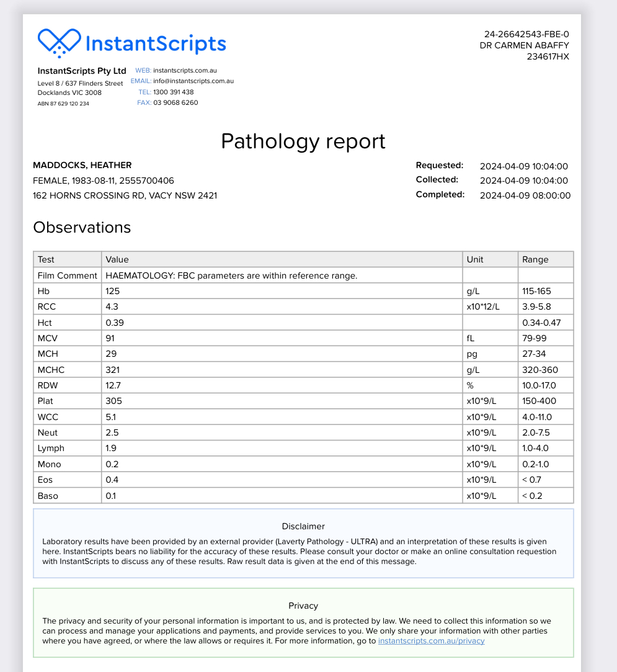The image size is (617, 672).
Task: Click the Value column header
Action: (x=117, y=259)
